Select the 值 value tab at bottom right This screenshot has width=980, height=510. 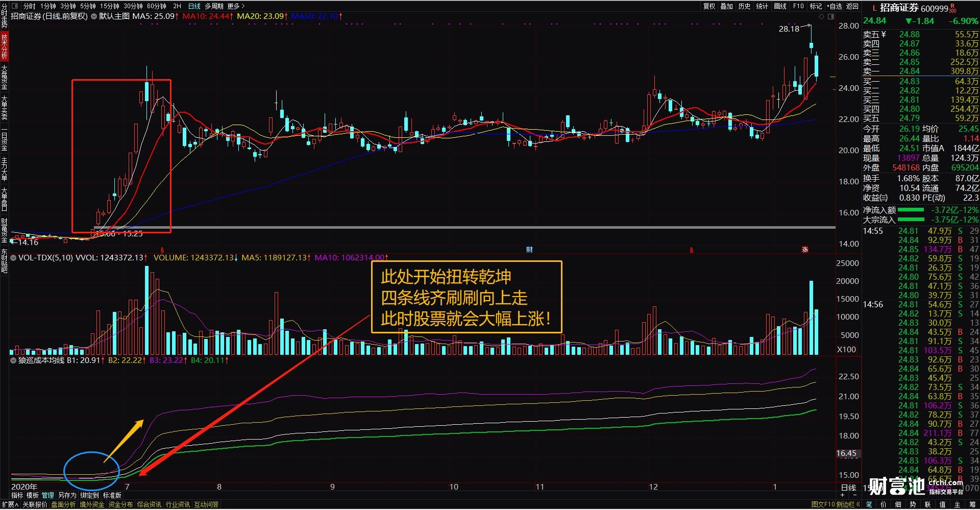(943, 504)
